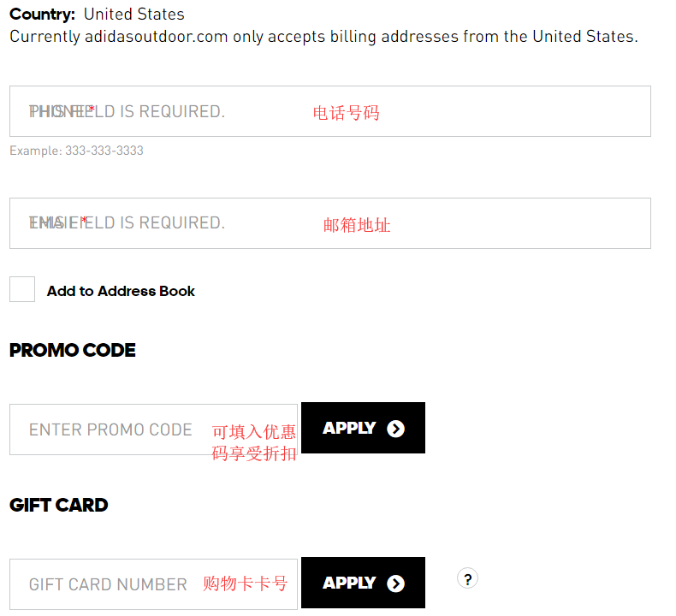Viewport: 676px width, 616px height.
Task: Focus the Phone input field
Action: pos(171,111)
